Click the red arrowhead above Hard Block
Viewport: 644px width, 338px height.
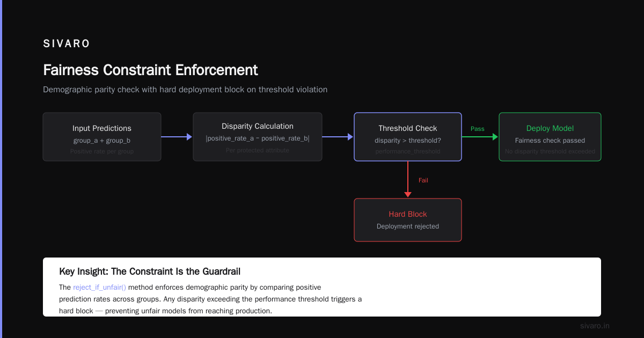coord(408,195)
